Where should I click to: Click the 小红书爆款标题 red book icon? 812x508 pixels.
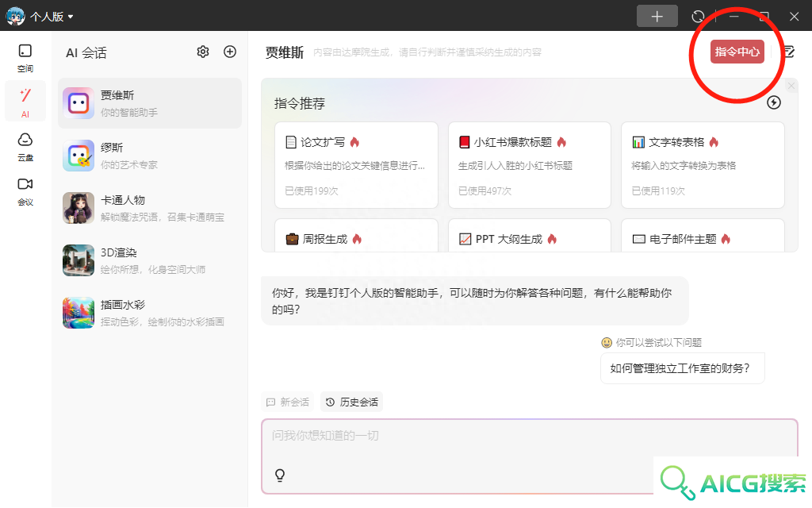pos(465,142)
